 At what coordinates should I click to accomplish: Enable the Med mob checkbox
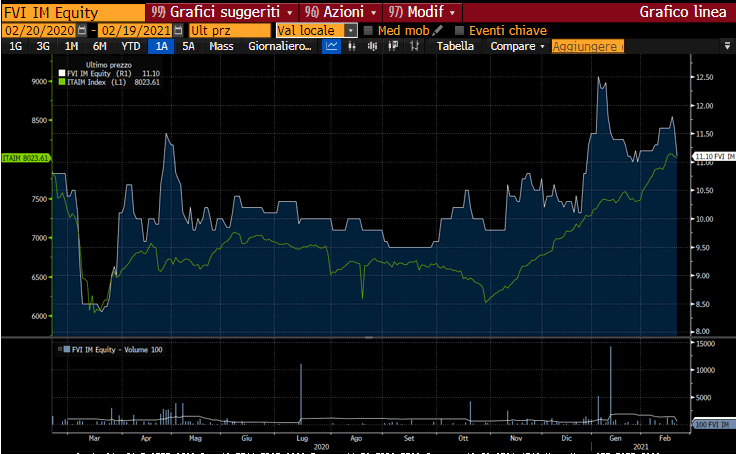tap(369, 30)
